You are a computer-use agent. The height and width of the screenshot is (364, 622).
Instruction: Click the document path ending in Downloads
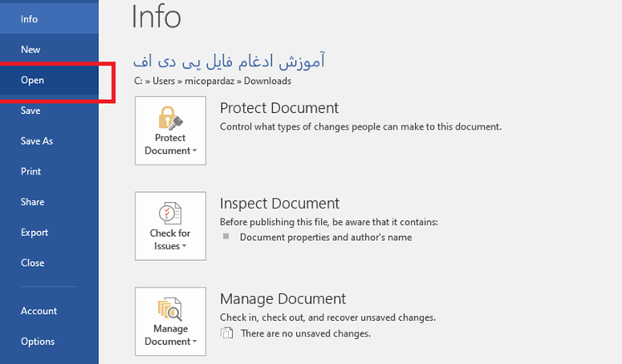[x=213, y=81]
